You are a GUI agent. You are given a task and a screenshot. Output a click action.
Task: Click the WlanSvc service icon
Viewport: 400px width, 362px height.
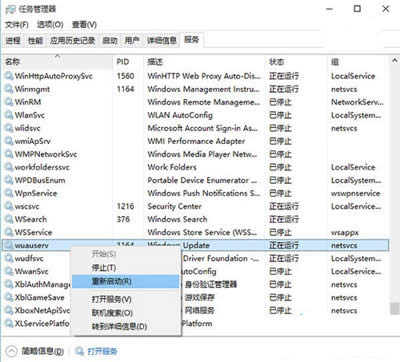[9, 115]
